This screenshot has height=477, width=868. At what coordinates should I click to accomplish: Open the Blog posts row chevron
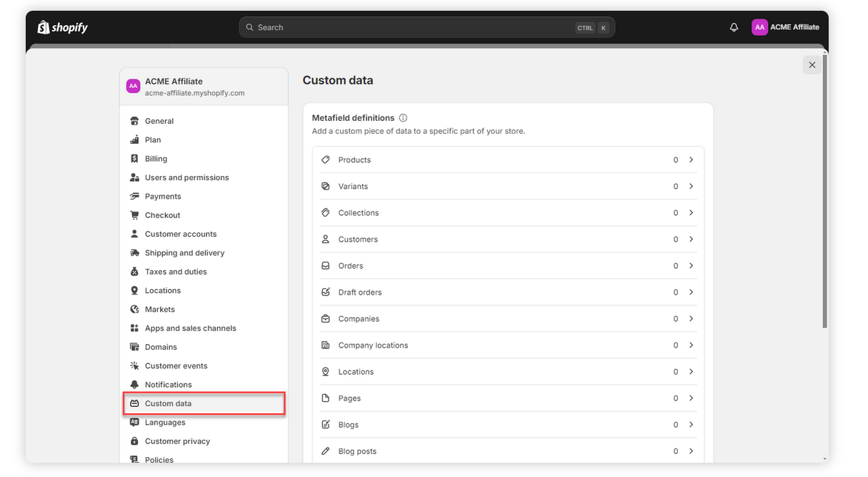tap(691, 451)
